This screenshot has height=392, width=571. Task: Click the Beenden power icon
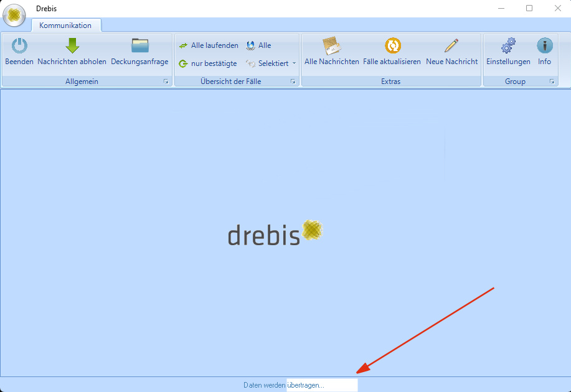click(x=19, y=46)
